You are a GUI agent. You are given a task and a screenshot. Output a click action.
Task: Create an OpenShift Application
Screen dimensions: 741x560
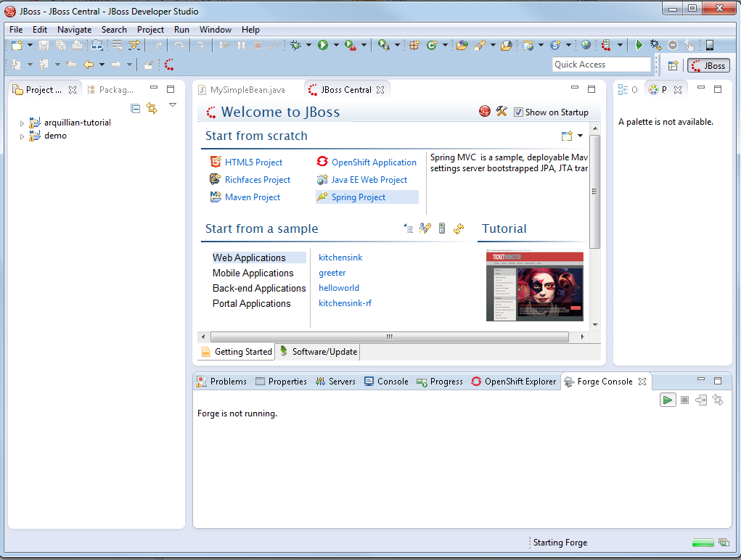(x=374, y=162)
